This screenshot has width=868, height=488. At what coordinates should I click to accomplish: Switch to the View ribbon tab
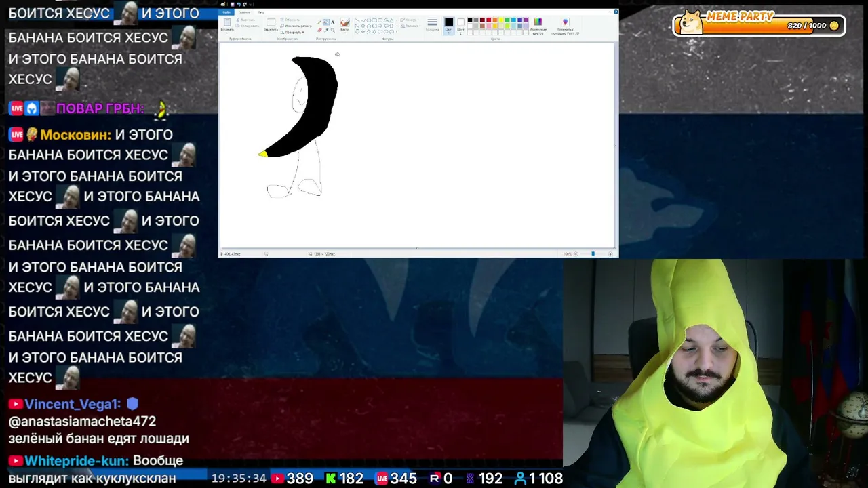pos(261,12)
